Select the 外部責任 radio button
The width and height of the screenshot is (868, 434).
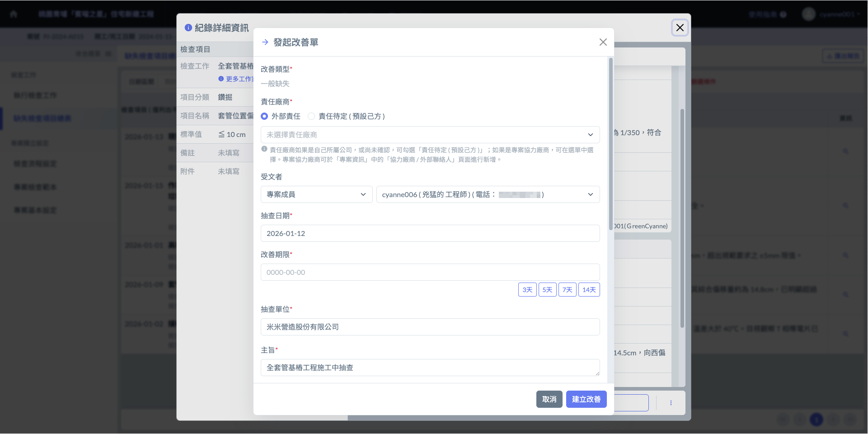(265, 116)
